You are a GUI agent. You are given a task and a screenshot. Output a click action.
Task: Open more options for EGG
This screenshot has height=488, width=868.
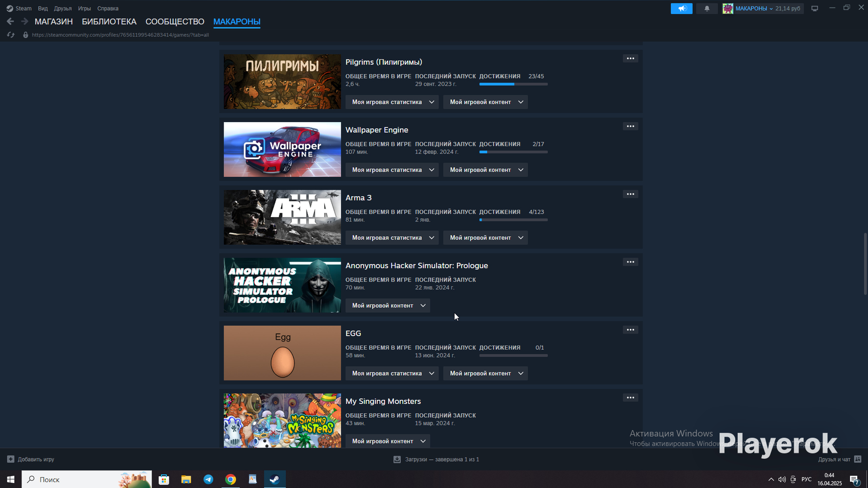tap(630, 330)
